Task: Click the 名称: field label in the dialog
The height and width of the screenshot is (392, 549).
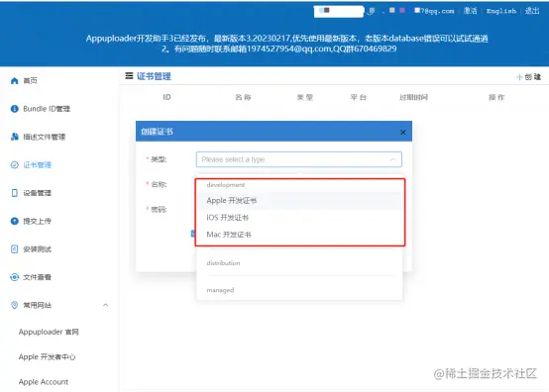Action: [159, 184]
